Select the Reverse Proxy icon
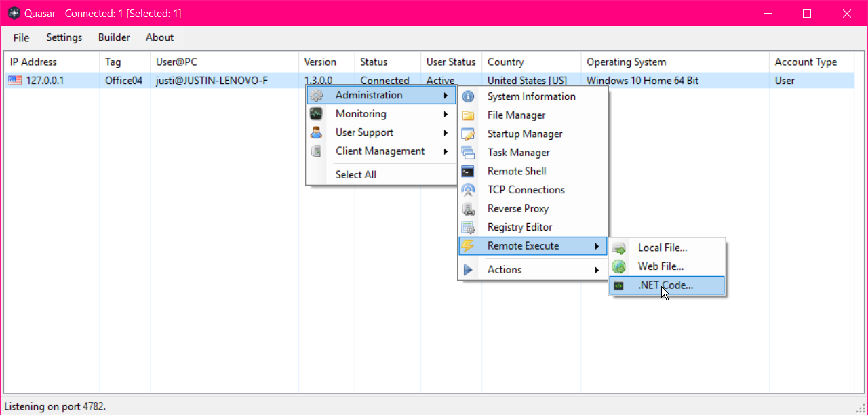Image resolution: width=868 pixels, height=415 pixels. coord(468,209)
